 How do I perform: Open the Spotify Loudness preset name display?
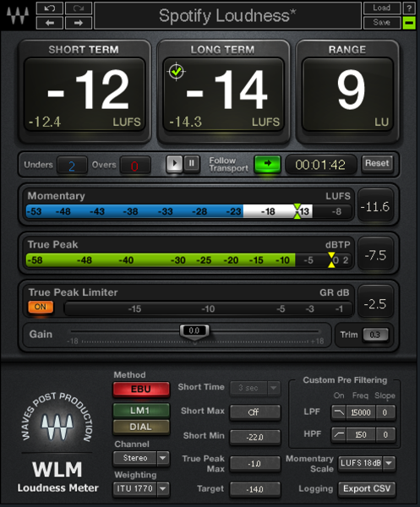pos(227,15)
